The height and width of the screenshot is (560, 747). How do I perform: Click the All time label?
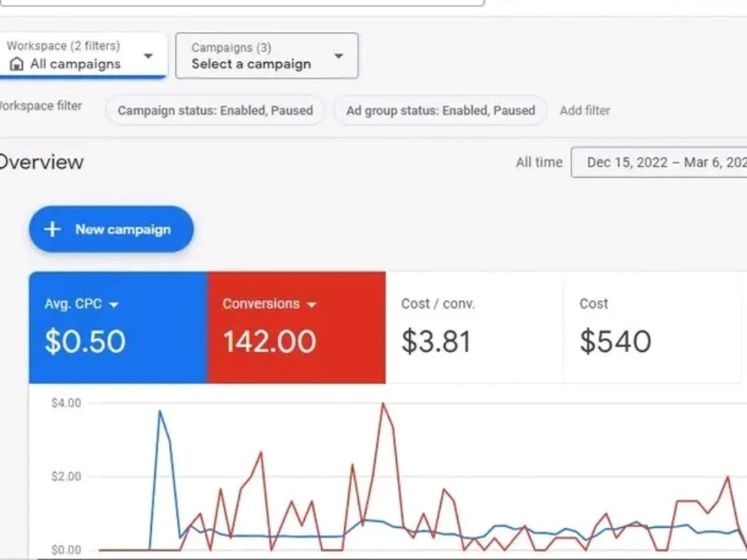(x=539, y=162)
